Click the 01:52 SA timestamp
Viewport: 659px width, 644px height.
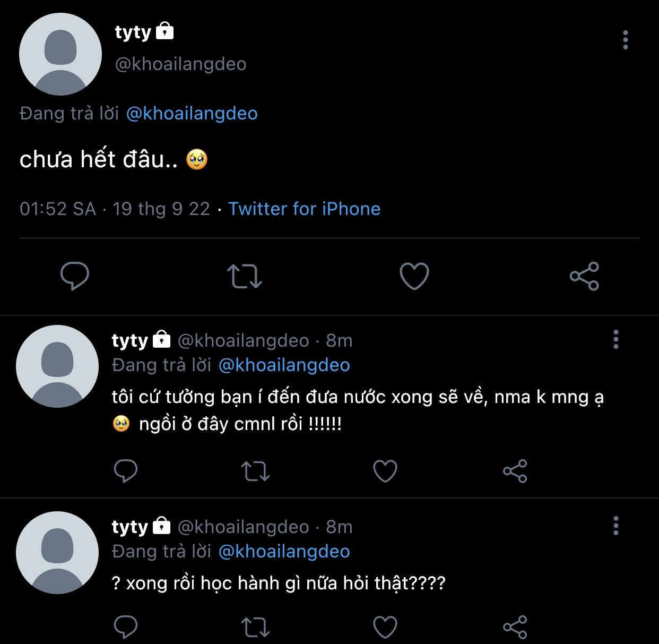(x=58, y=209)
